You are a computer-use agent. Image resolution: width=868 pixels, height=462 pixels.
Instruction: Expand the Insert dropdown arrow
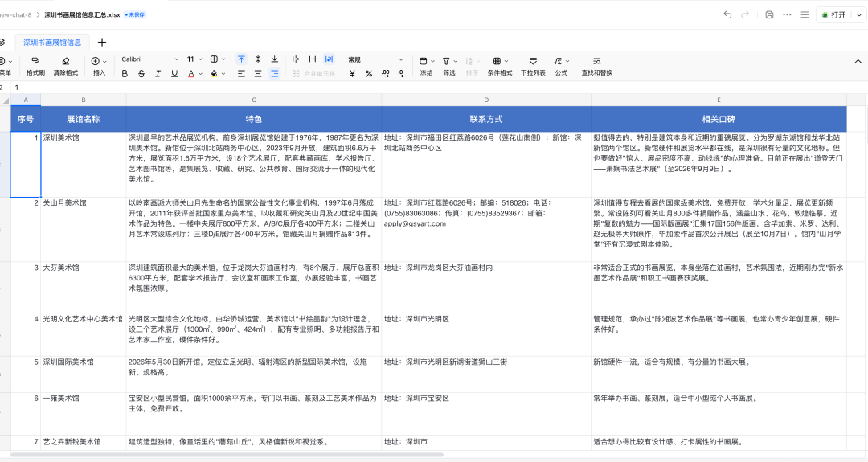pos(104,61)
